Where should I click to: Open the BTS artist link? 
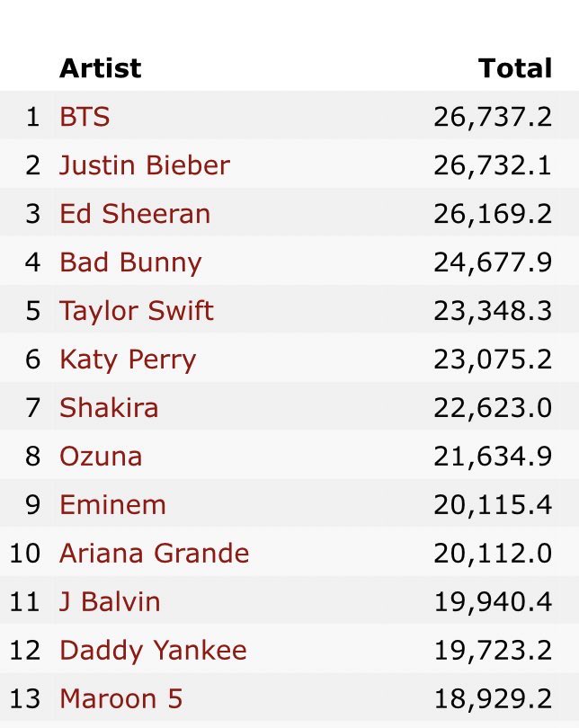tap(85, 117)
